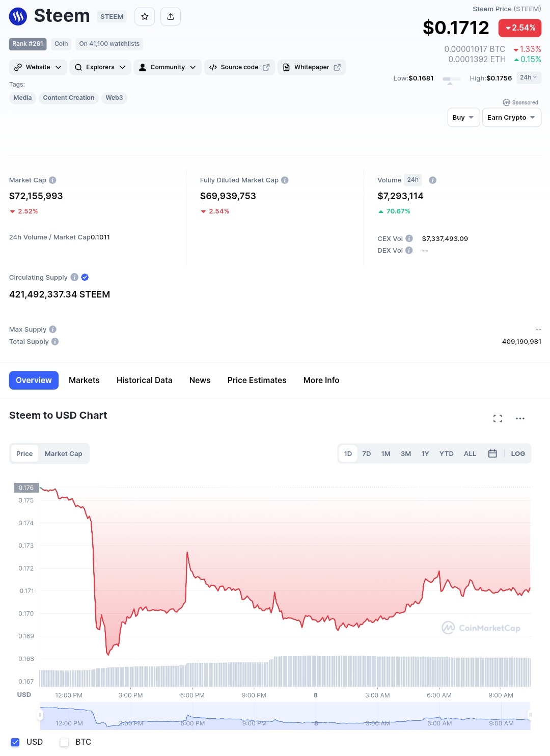550x756 pixels.
Task: Click the verified checkmark badge by Circulating Supply
Action: 85,277
